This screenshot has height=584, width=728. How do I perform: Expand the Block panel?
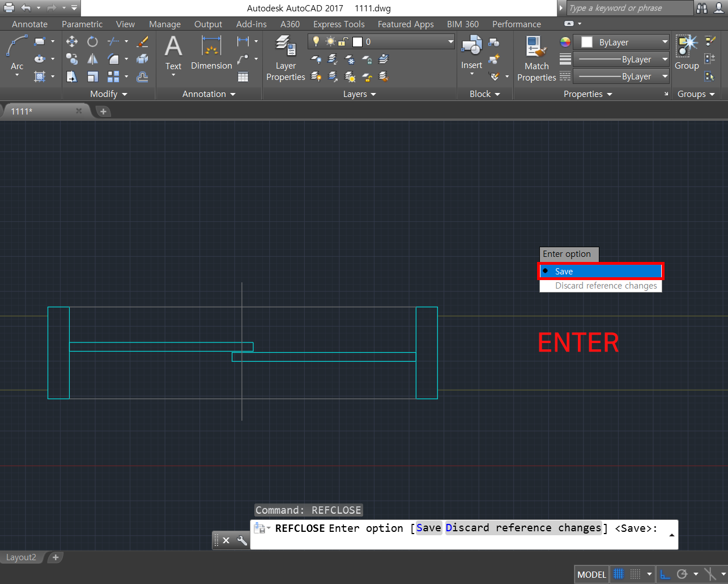pyautogui.click(x=485, y=94)
